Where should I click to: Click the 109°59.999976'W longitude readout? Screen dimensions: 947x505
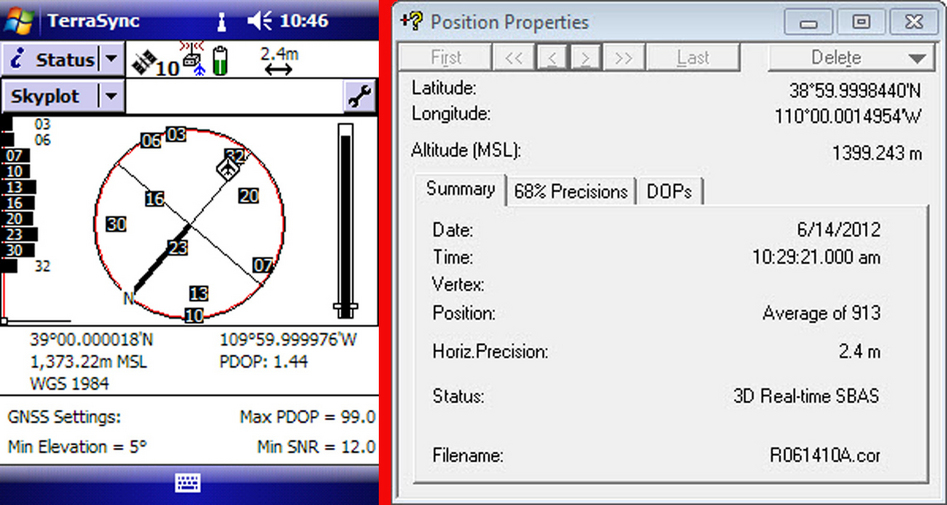pos(289,340)
